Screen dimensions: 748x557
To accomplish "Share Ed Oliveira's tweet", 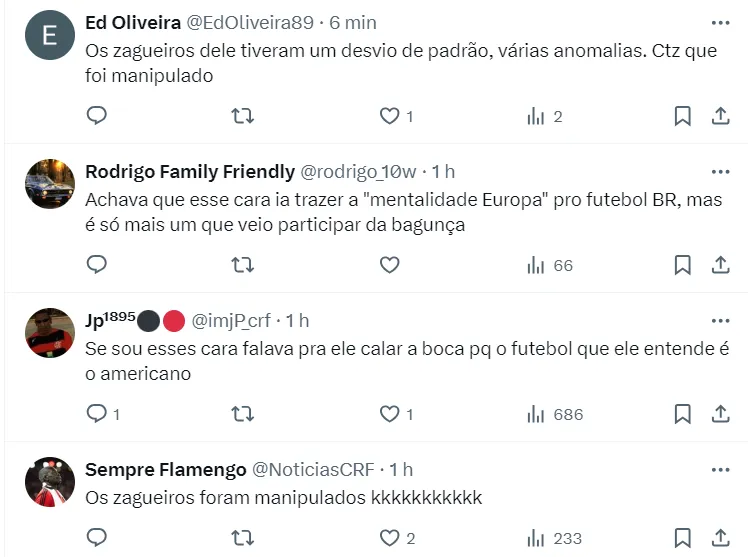I will pos(720,116).
